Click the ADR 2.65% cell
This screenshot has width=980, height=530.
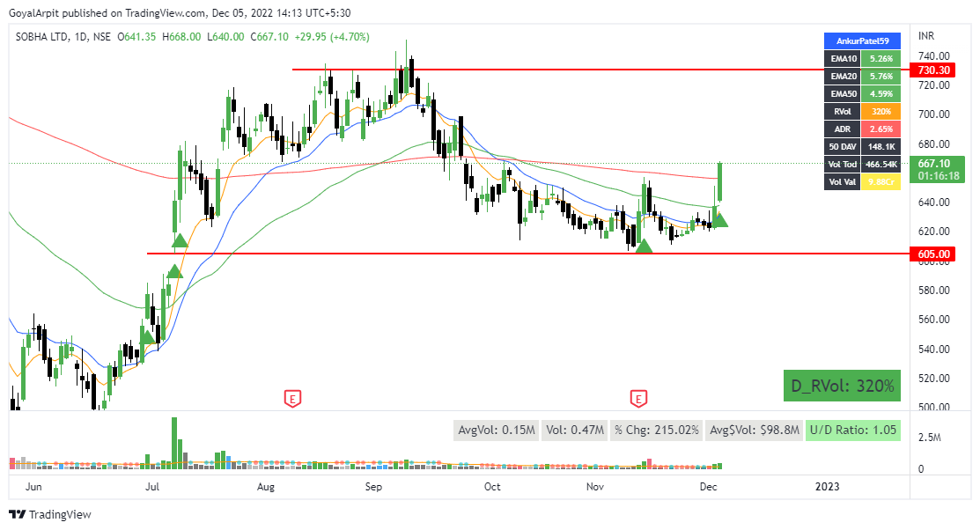881,129
